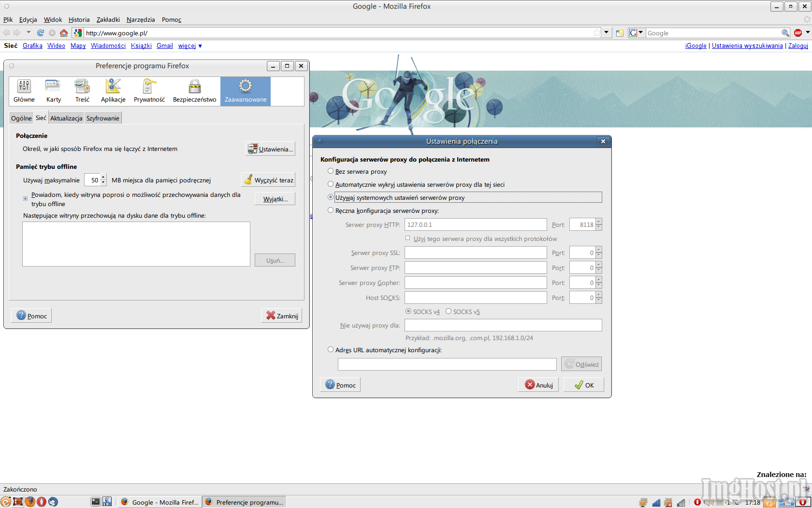812x508 pixels.
Task: Open the Aplikacje preferences pane
Action: (113, 91)
